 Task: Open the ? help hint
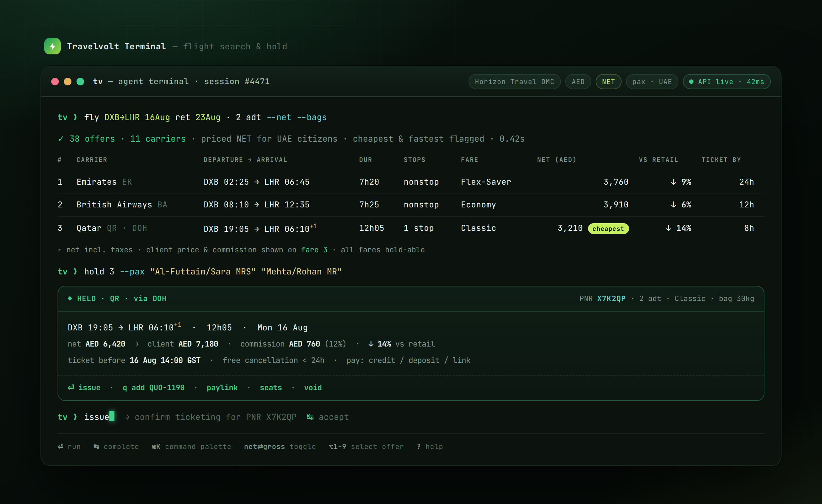(x=430, y=447)
